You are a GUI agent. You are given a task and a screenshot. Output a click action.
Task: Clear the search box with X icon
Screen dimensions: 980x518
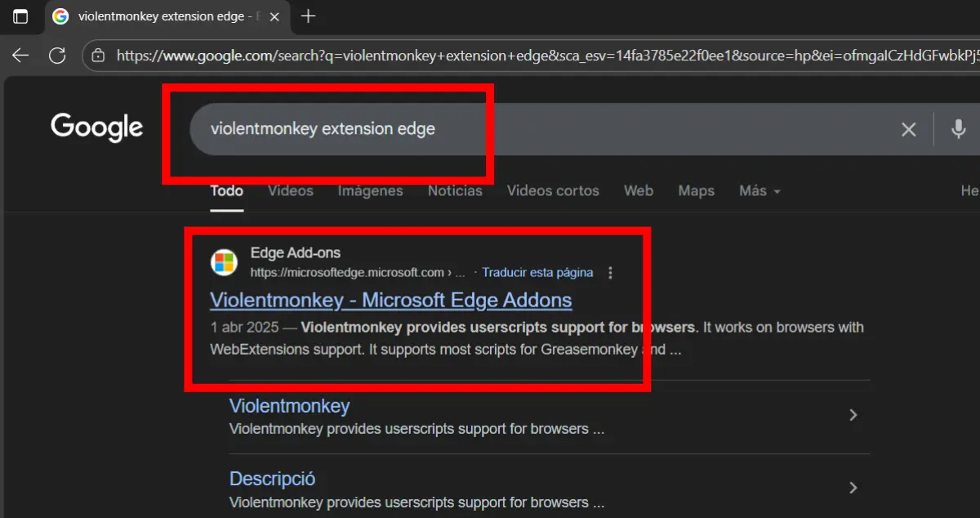(x=908, y=129)
